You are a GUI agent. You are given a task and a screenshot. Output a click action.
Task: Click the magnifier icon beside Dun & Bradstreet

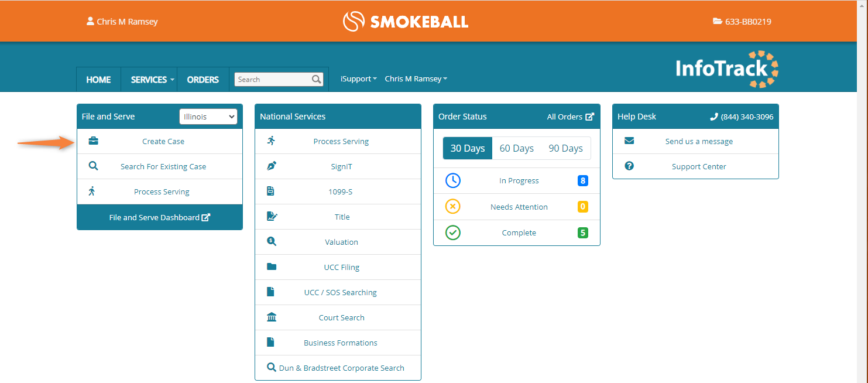[272, 368]
